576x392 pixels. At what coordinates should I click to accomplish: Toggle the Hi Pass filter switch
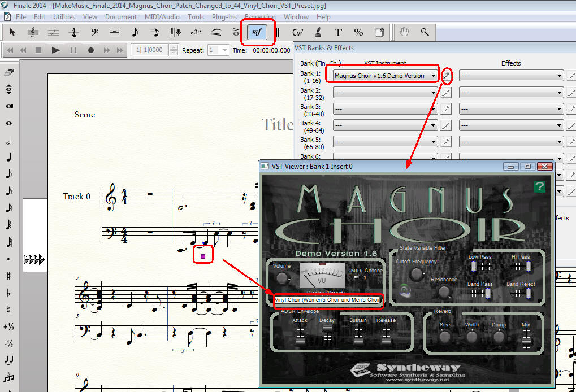[x=521, y=266]
